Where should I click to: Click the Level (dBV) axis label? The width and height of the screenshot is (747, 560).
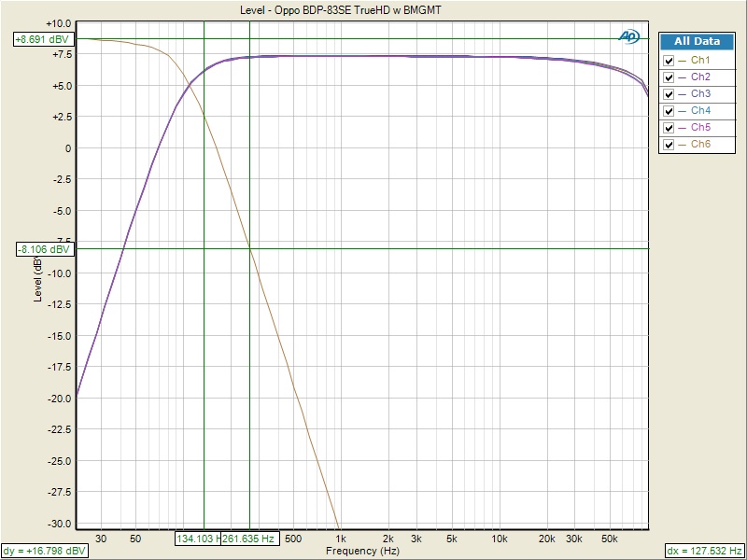[38, 279]
